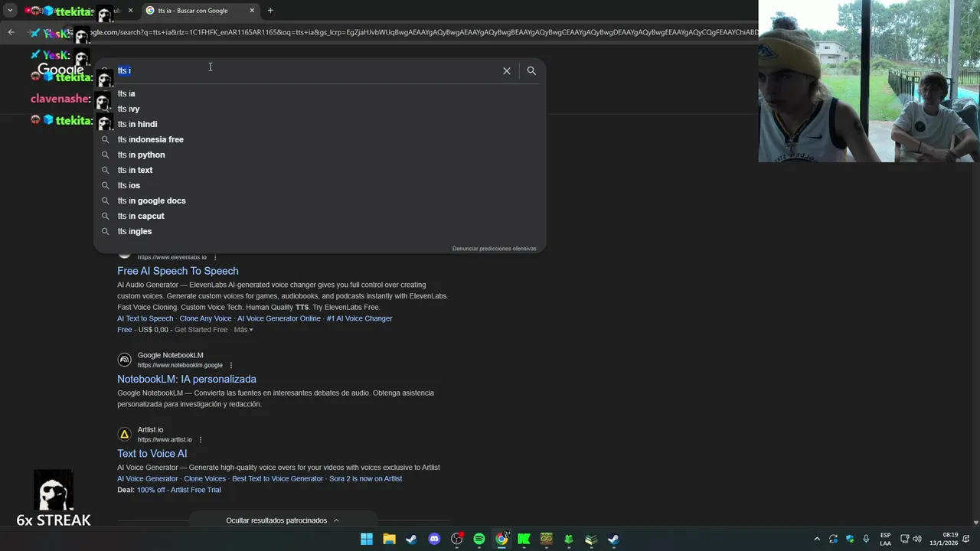980x551 pixels.
Task: Click the search icon beside 'tts in python'
Action: click(x=106, y=155)
